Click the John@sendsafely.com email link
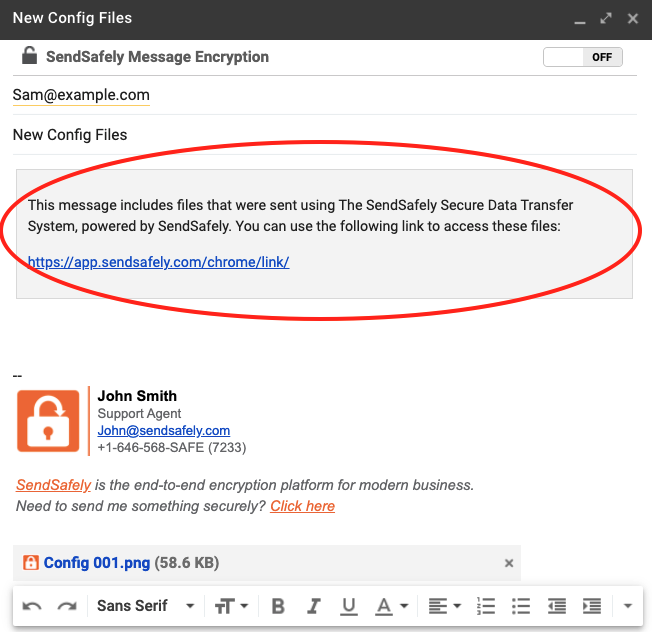652x632 pixels. pos(163,430)
